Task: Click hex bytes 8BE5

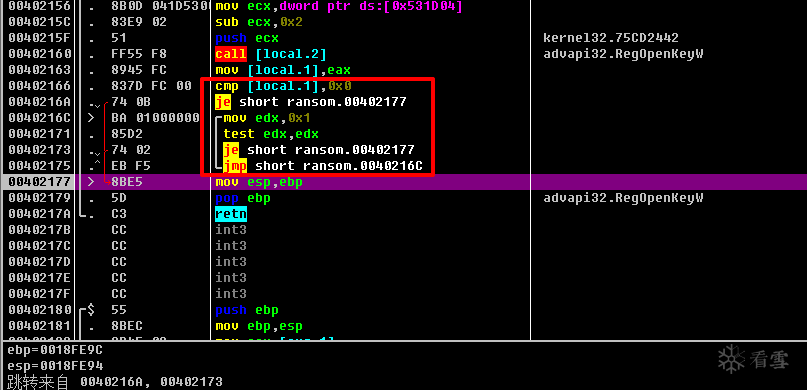Action: tap(127, 182)
